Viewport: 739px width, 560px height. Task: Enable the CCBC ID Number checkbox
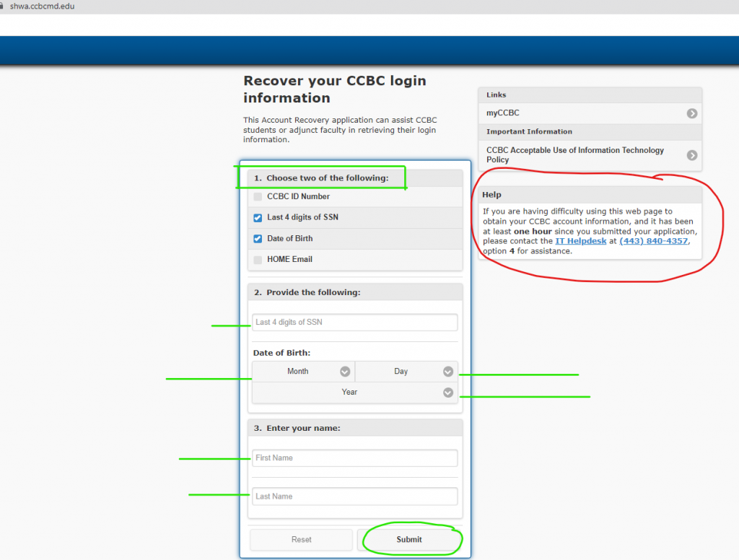click(258, 196)
